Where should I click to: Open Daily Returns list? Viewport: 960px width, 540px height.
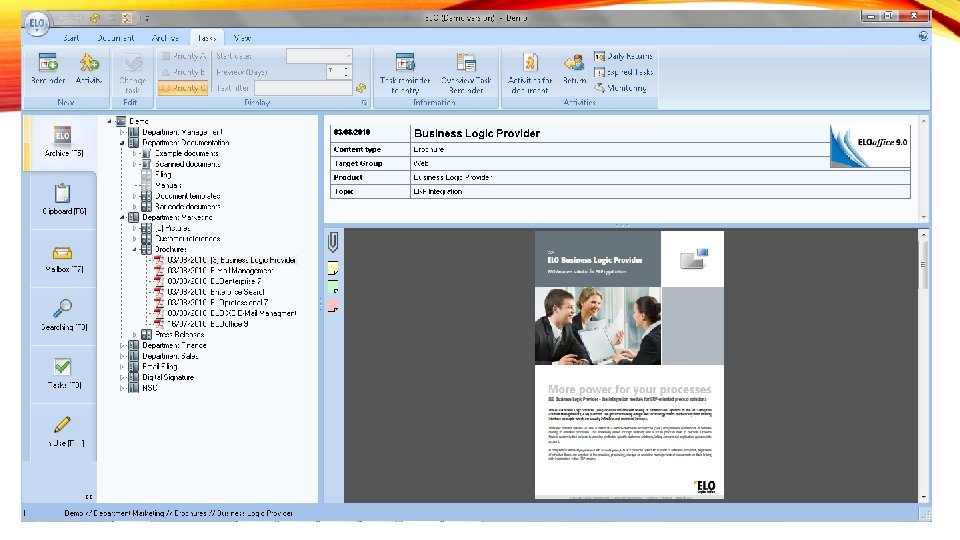623,56
